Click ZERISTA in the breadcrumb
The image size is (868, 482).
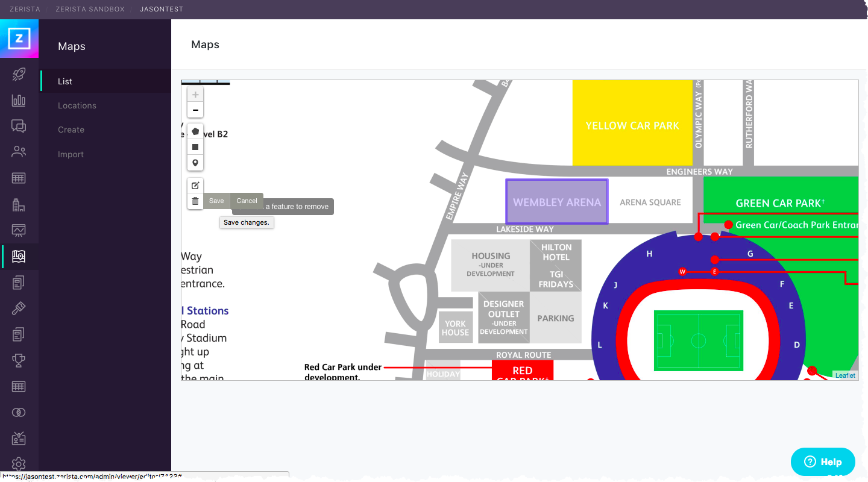pos(25,9)
